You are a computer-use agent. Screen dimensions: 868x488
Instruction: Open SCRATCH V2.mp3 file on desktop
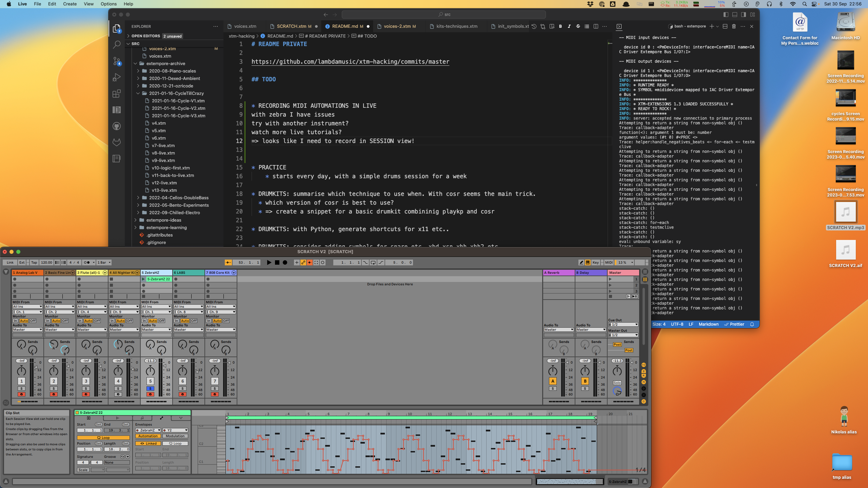pos(846,216)
